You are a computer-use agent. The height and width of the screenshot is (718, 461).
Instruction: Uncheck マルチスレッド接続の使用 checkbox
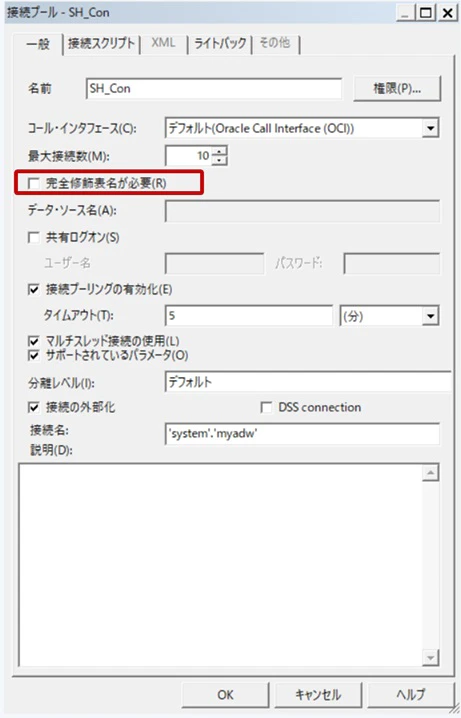(34, 341)
